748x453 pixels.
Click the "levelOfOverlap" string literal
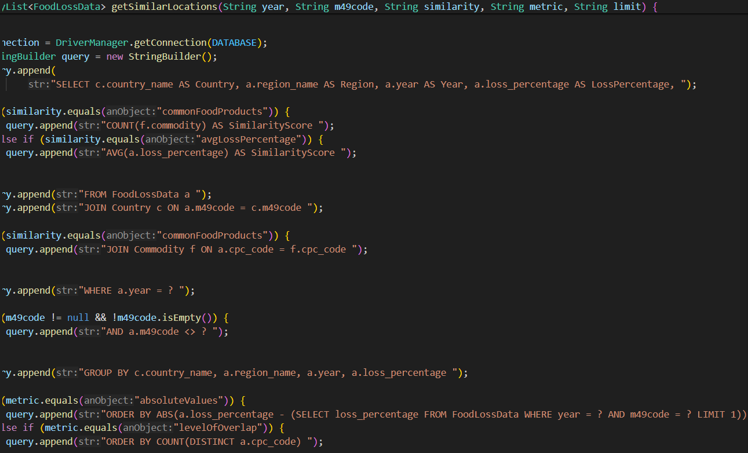click(x=218, y=428)
